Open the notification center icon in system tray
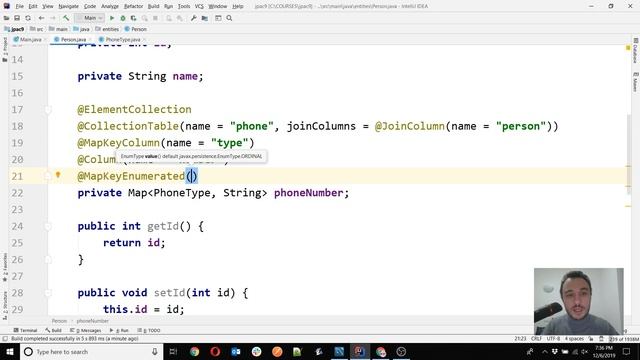 click(627, 351)
